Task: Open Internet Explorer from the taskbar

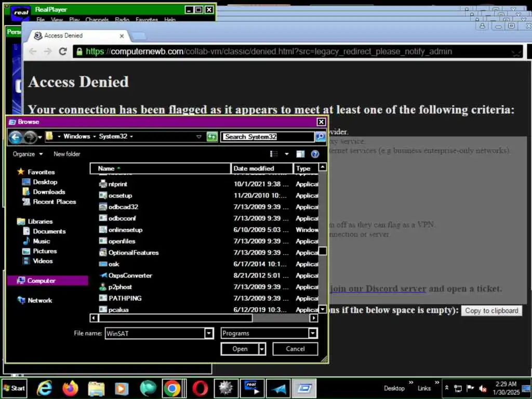Action: click(45, 388)
